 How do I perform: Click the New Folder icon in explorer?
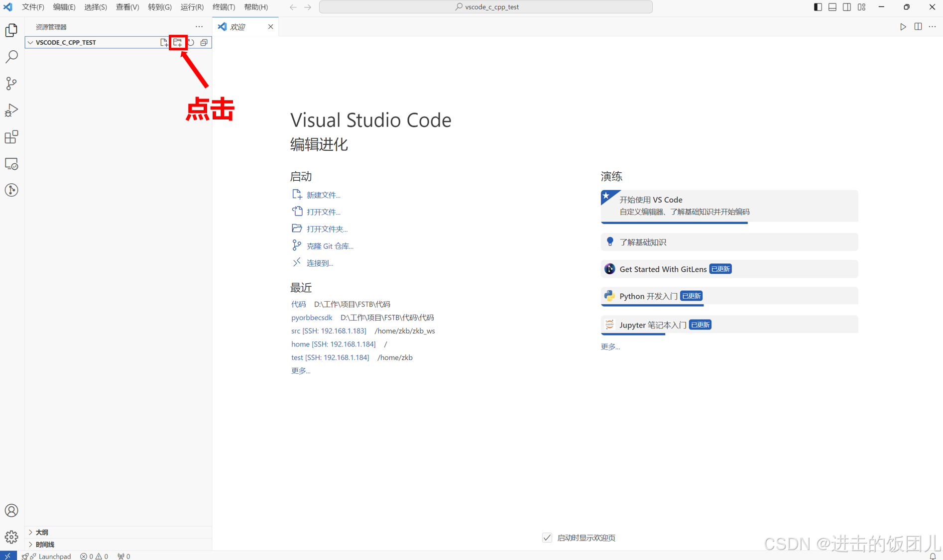click(177, 42)
